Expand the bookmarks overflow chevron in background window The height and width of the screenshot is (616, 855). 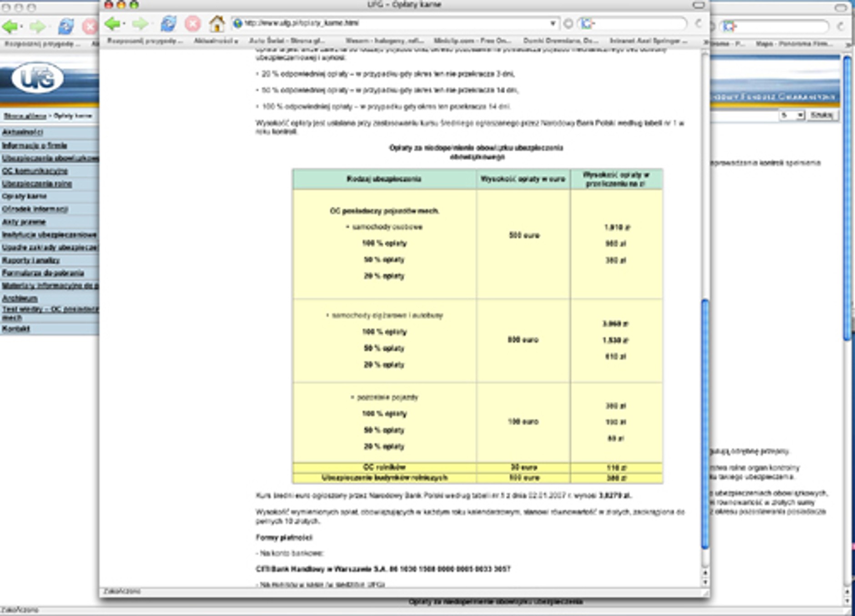click(849, 44)
